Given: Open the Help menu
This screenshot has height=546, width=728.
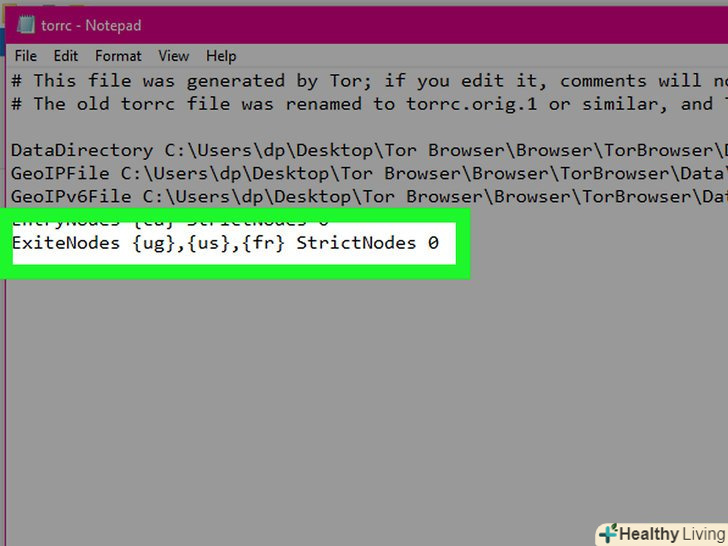Looking at the screenshot, I should click(x=221, y=56).
